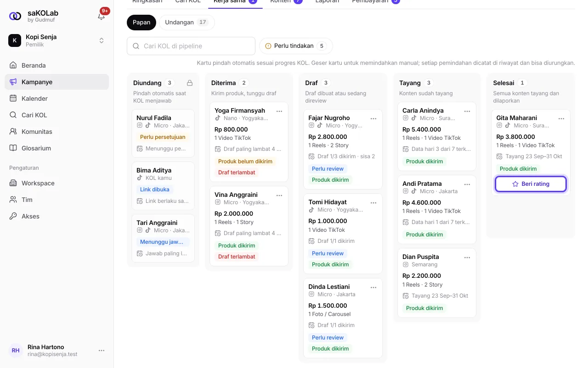Open the Kalender sidebar icon
588x368 pixels.
[x=13, y=98]
